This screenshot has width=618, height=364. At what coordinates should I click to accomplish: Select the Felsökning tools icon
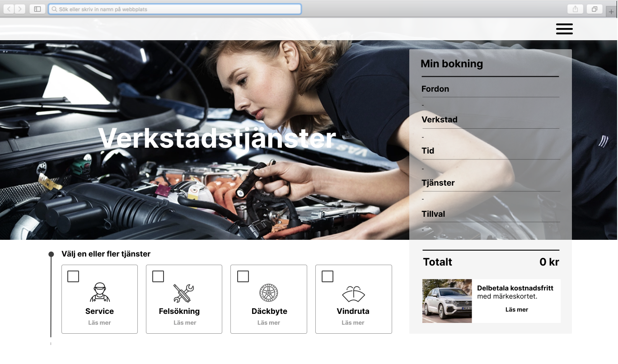[x=184, y=293]
